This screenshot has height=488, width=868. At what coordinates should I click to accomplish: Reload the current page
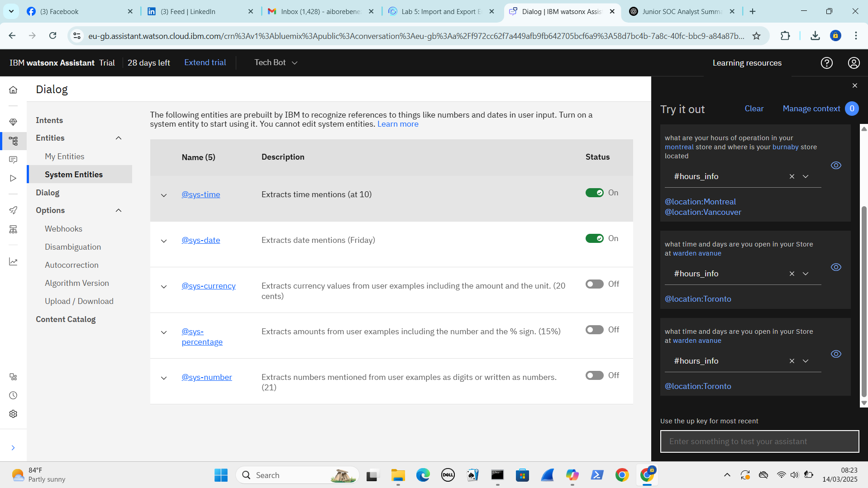pyautogui.click(x=53, y=36)
